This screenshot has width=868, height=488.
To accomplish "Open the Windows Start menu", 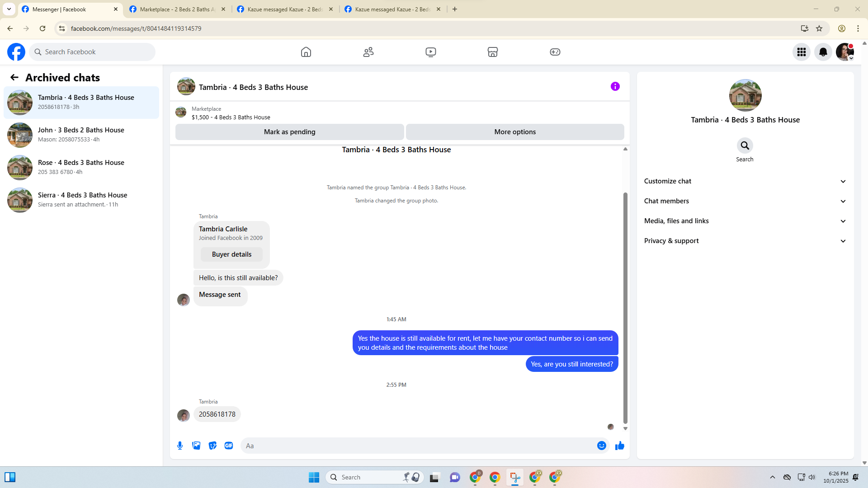I will [x=314, y=477].
